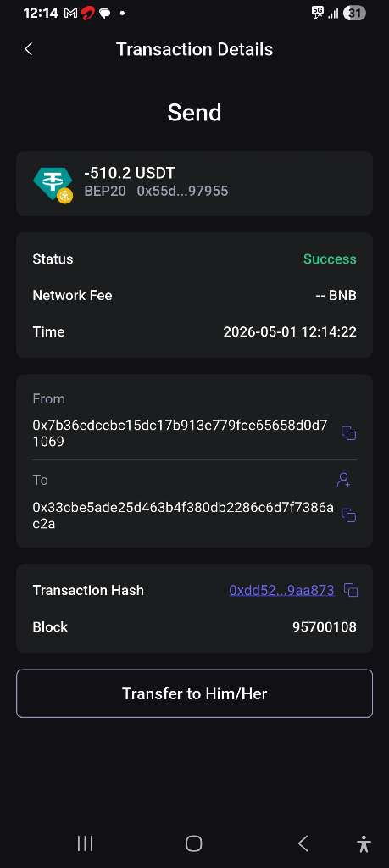Copy the To wallet address
This screenshot has height=868, width=389.
click(348, 515)
